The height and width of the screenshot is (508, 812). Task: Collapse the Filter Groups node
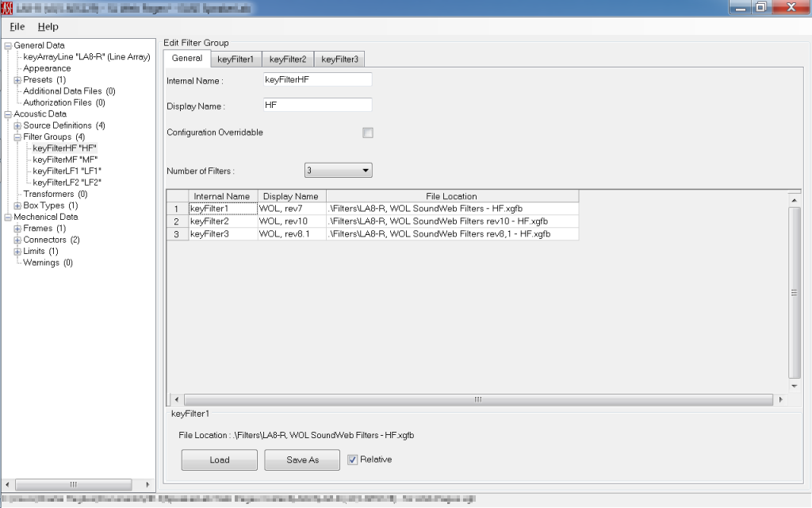17,137
